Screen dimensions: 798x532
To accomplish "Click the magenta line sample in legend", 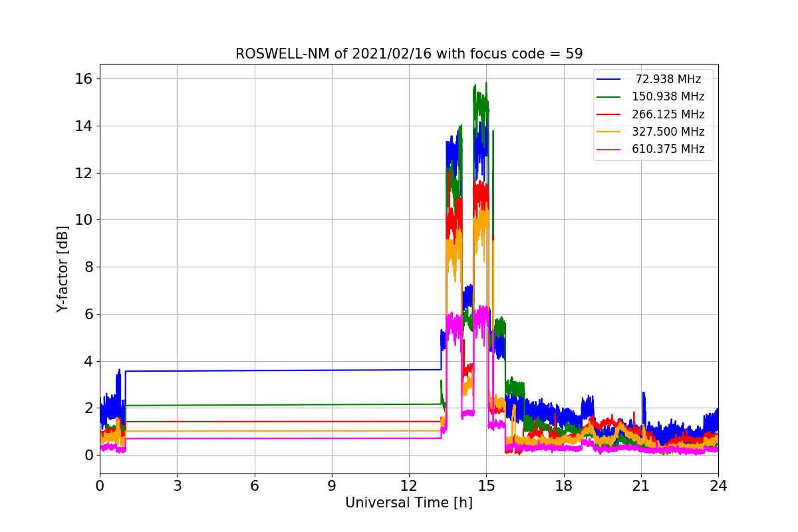I will [x=608, y=150].
